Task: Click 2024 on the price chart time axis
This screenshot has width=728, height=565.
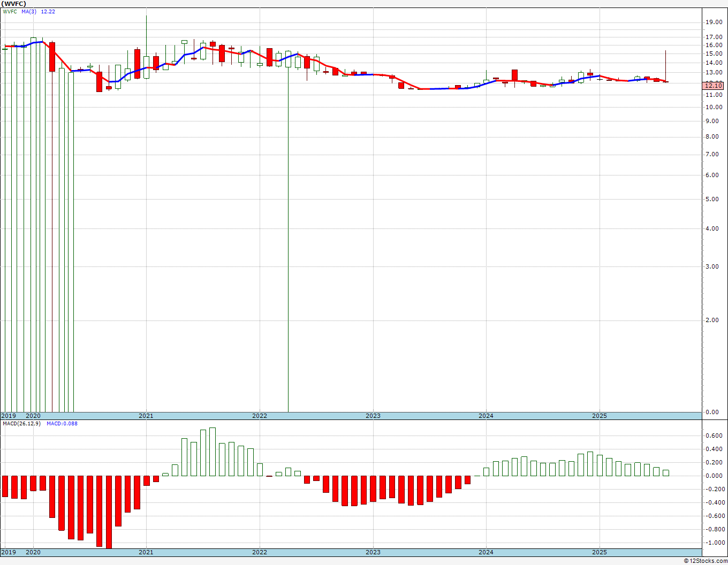Action: tap(486, 416)
